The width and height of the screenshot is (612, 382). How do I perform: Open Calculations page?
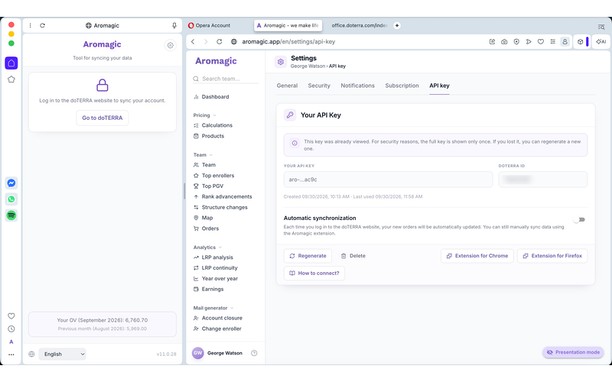point(213,125)
